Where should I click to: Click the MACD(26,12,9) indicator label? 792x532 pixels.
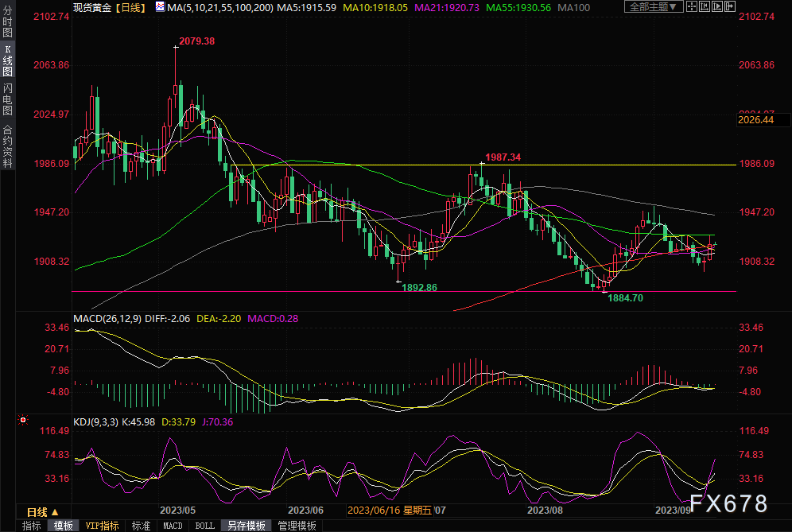click(107, 319)
